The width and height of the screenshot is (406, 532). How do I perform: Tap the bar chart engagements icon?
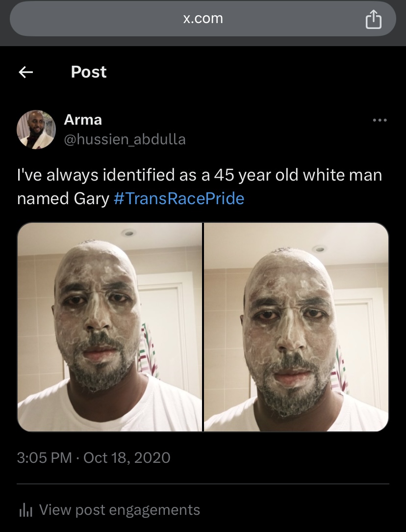(x=26, y=510)
